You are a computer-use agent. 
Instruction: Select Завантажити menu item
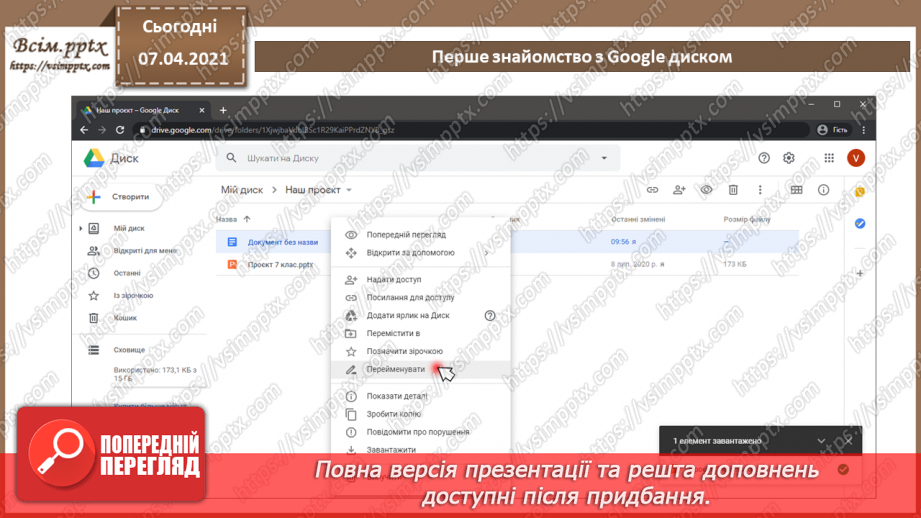(421, 449)
